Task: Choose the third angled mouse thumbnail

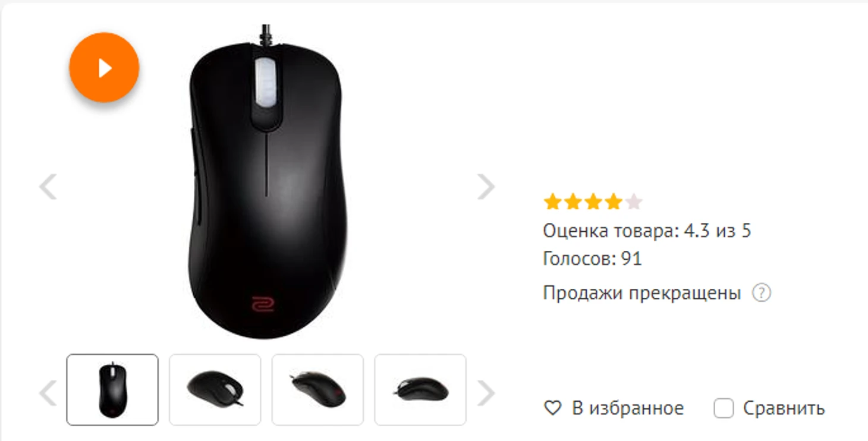Action: click(x=317, y=390)
